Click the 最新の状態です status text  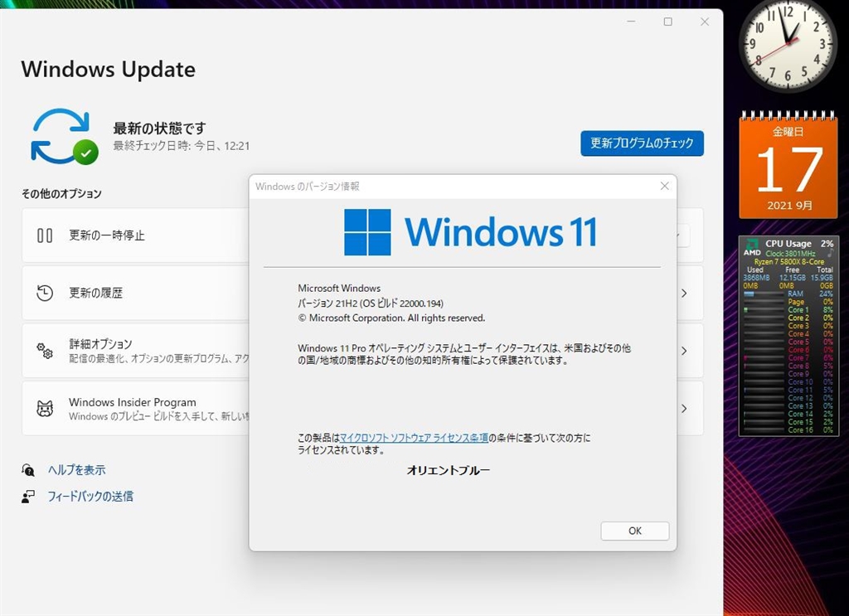(159, 129)
